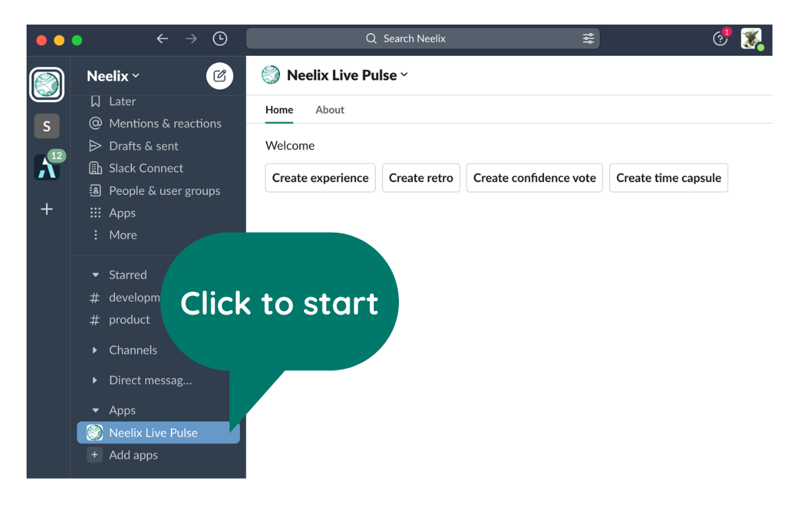Collapse the Apps section arrow

(95, 410)
